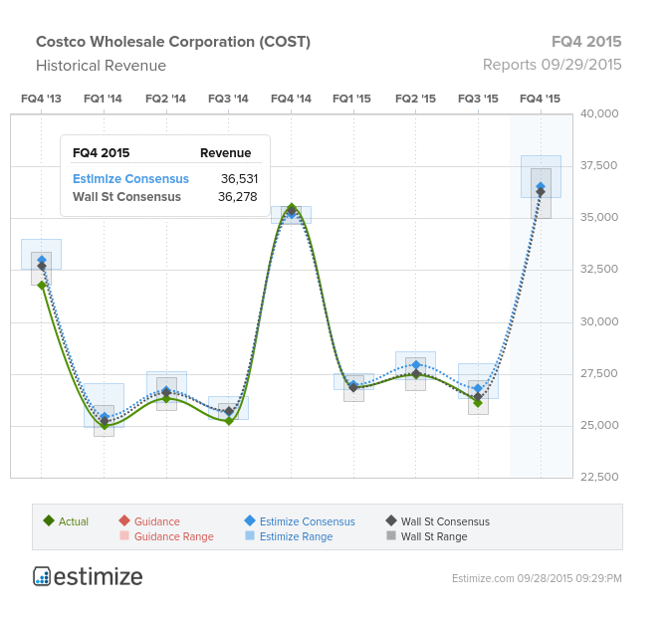Click the FQ4 '15 Estimize blue data point
The image size is (672, 617).
coord(541,186)
